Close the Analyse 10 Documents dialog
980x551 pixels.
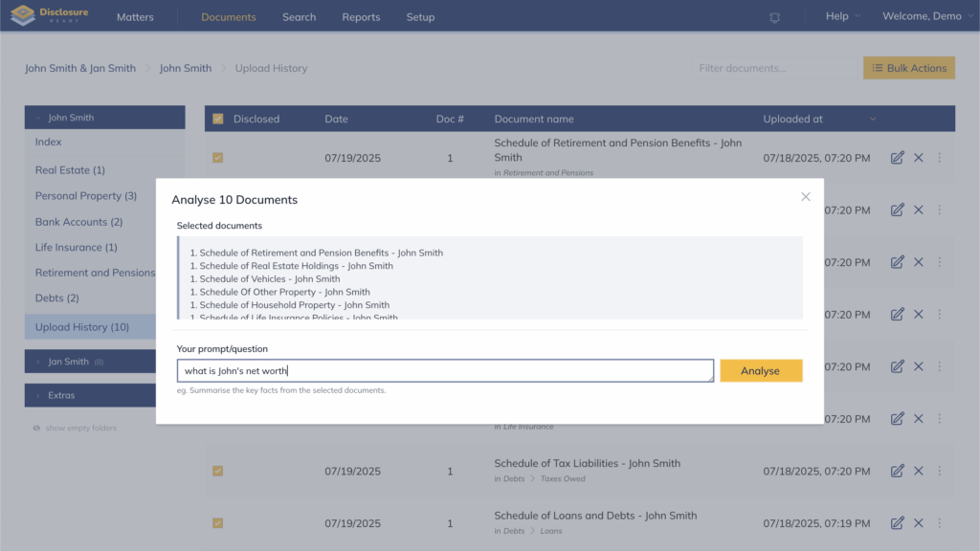(805, 196)
